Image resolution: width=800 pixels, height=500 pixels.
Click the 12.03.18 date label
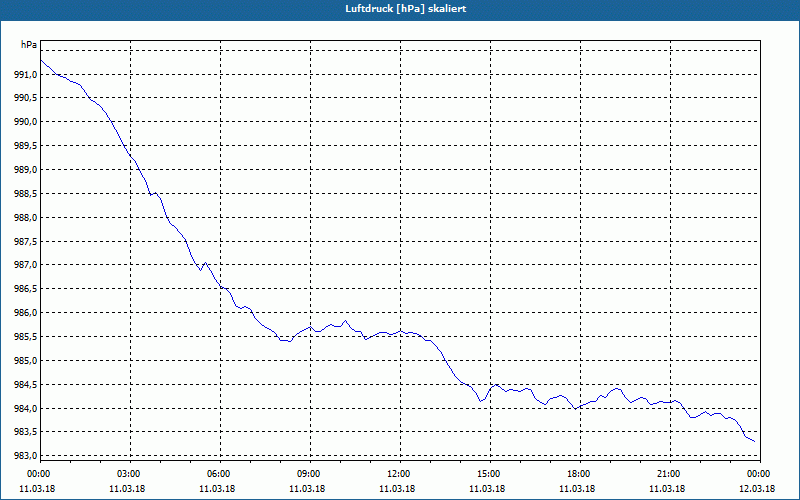757,489
